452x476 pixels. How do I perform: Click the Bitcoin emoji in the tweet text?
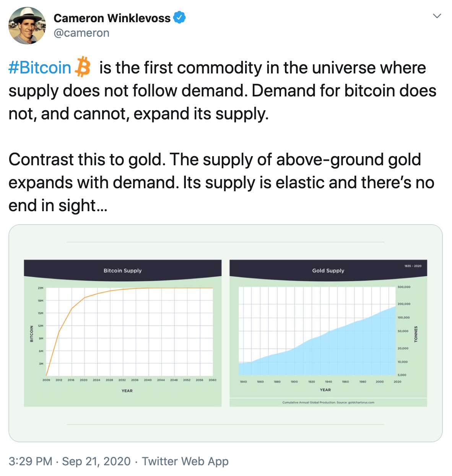point(83,67)
